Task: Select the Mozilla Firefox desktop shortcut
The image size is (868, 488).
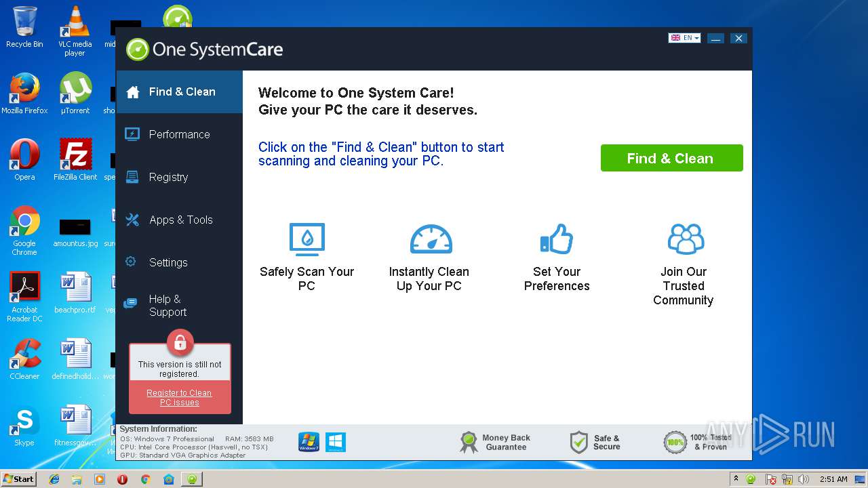Action: (x=24, y=94)
